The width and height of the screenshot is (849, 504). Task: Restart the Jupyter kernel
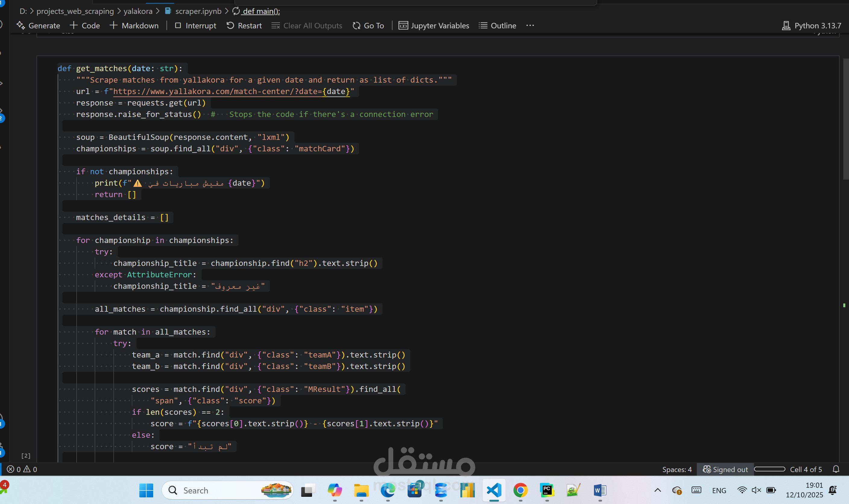[244, 26]
